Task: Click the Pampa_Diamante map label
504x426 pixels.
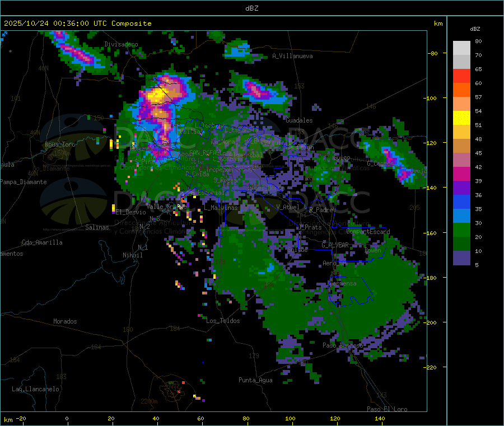Action: 24,182
